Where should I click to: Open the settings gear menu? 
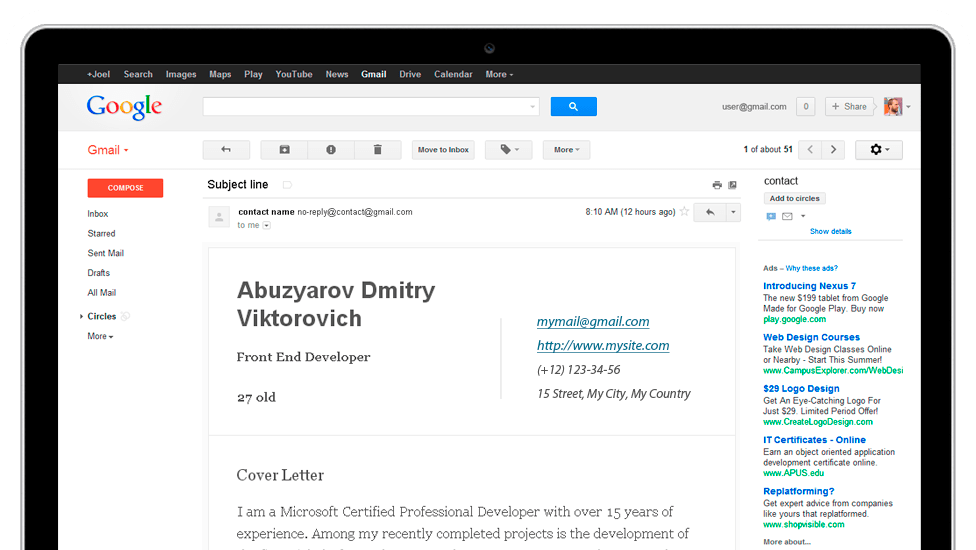point(879,149)
